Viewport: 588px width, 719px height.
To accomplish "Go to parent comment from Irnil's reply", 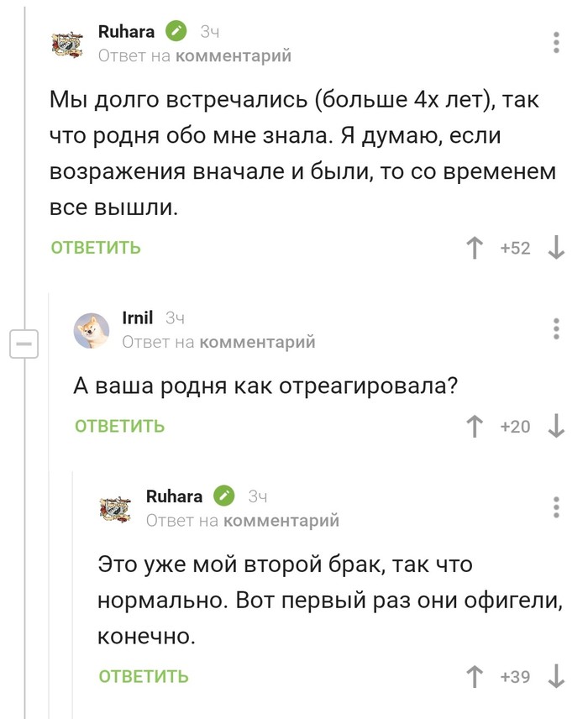I will (259, 342).
